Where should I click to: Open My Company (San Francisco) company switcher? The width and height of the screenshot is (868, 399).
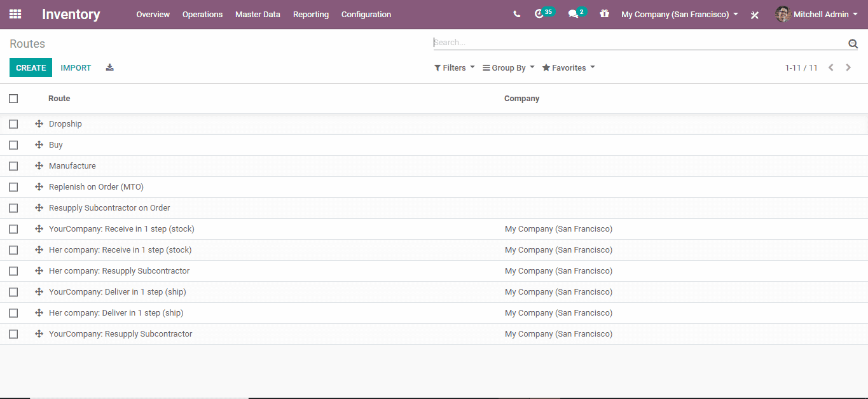[x=680, y=14]
